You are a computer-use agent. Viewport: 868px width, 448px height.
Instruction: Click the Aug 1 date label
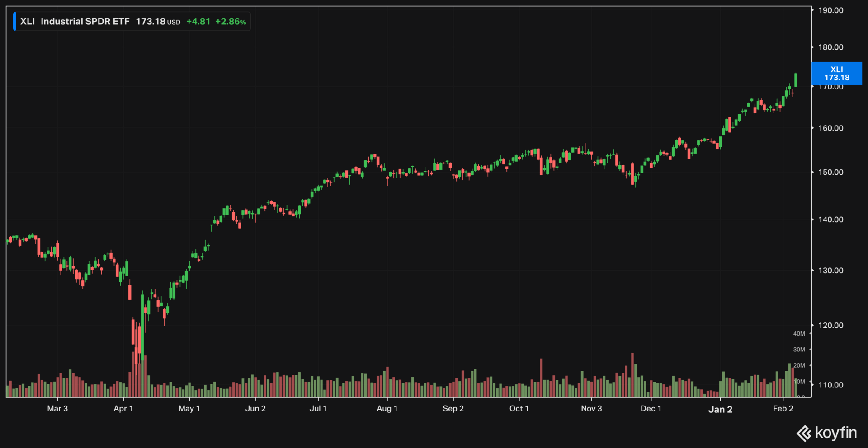click(387, 409)
